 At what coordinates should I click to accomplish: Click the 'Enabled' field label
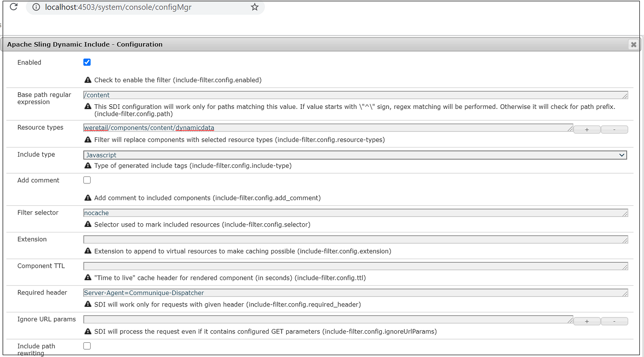(x=29, y=62)
